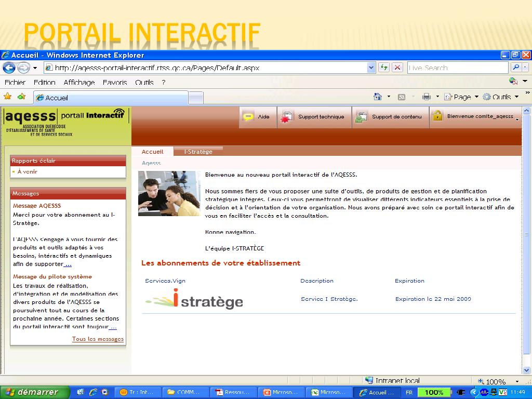Click the Services.Vign column header
Viewport: 532px width, 399px height.
click(165, 281)
